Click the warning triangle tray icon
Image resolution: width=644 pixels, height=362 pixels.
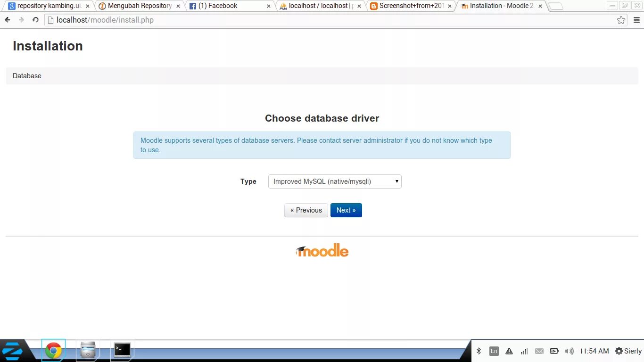coord(509,351)
